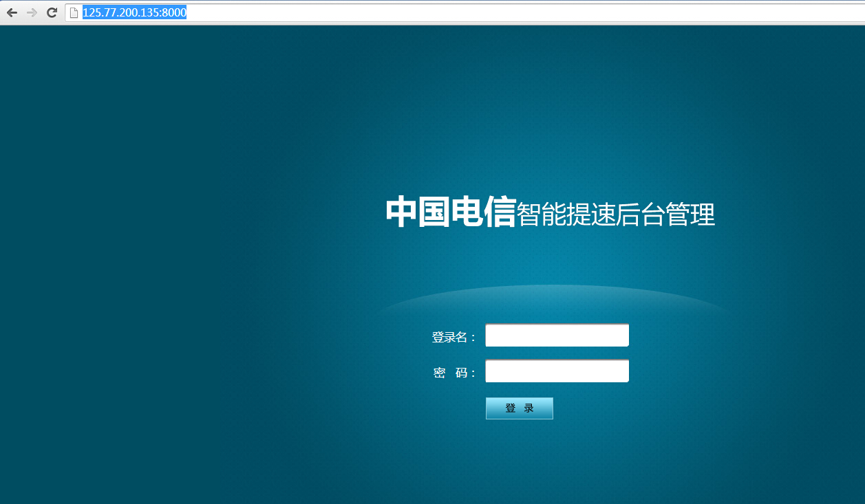Focus the 登录名 username input field
This screenshot has height=504, width=865.
click(557, 335)
